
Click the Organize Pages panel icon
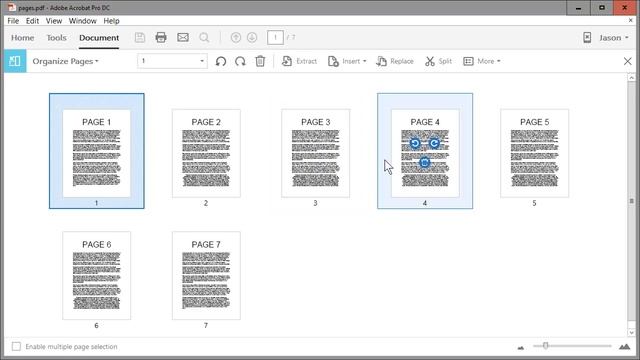[15, 61]
